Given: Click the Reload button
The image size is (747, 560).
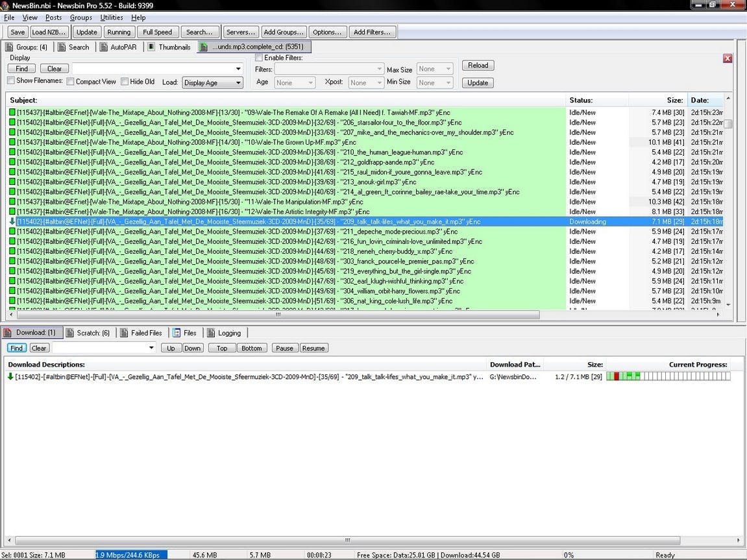Looking at the screenshot, I should pos(478,66).
